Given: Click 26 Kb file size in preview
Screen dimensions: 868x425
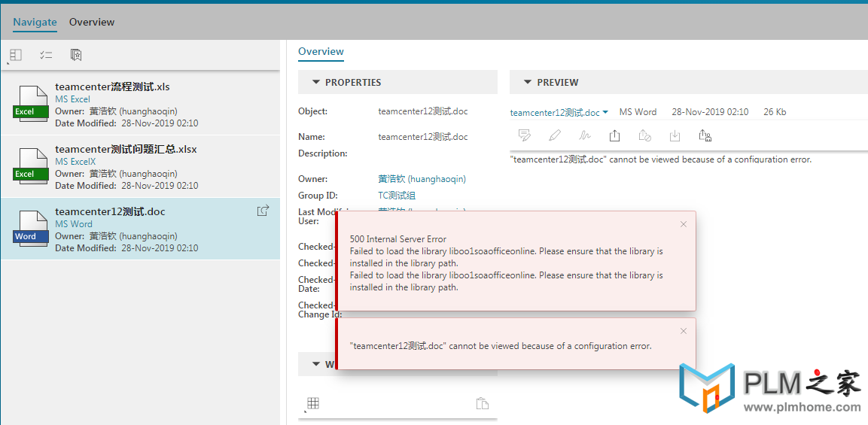Looking at the screenshot, I should pyautogui.click(x=775, y=112).
